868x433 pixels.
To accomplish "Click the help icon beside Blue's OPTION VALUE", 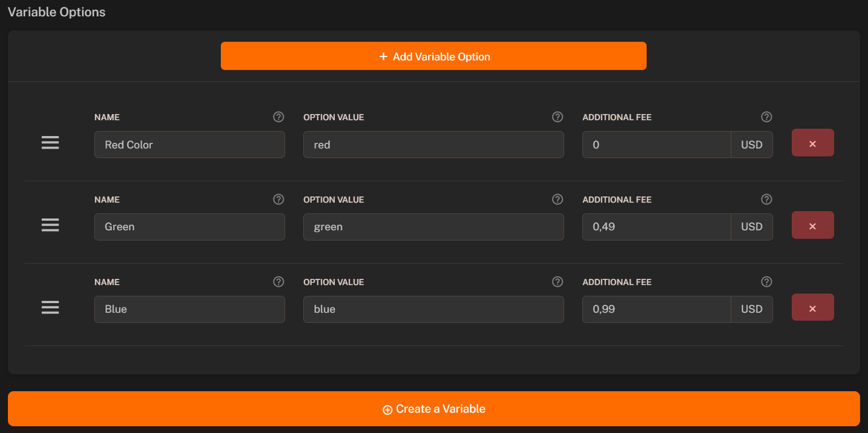I will click(x=557, y=282).
